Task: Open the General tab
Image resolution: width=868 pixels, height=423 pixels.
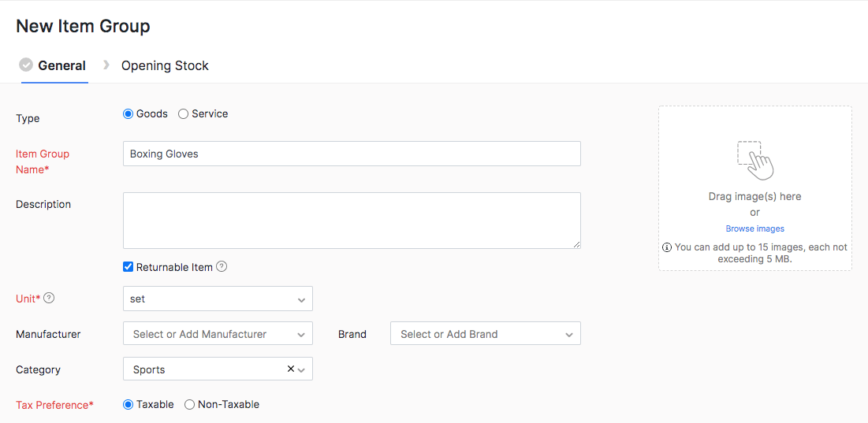Action: pyautogui.click(x=61, y=65)
